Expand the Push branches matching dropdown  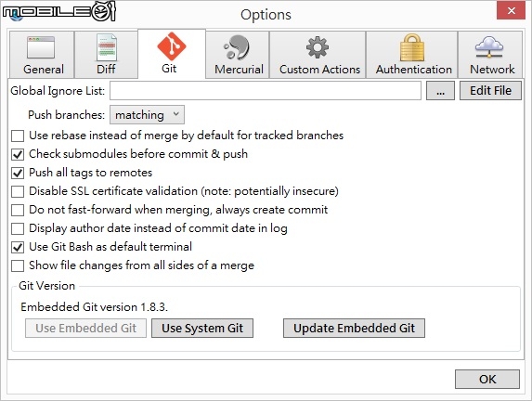[147, 115]
